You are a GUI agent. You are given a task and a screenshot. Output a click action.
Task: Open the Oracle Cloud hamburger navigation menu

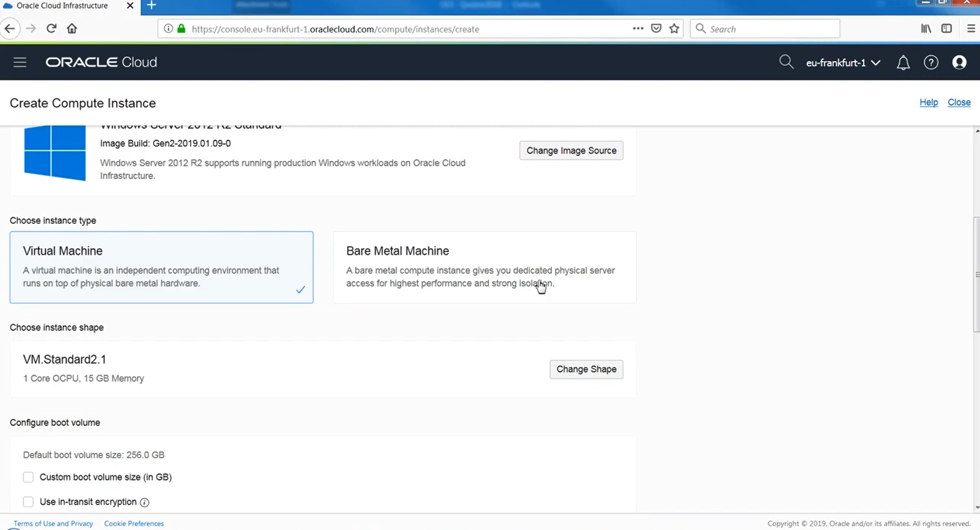point(20,62)
